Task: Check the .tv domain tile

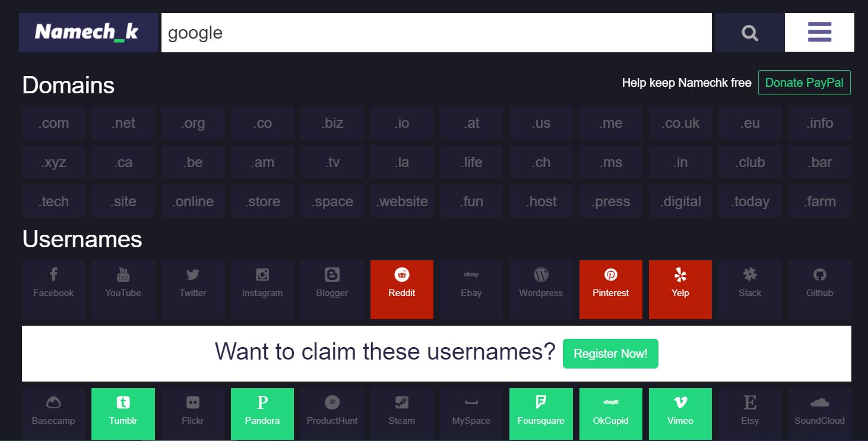Action: click(x=332, y=162)
